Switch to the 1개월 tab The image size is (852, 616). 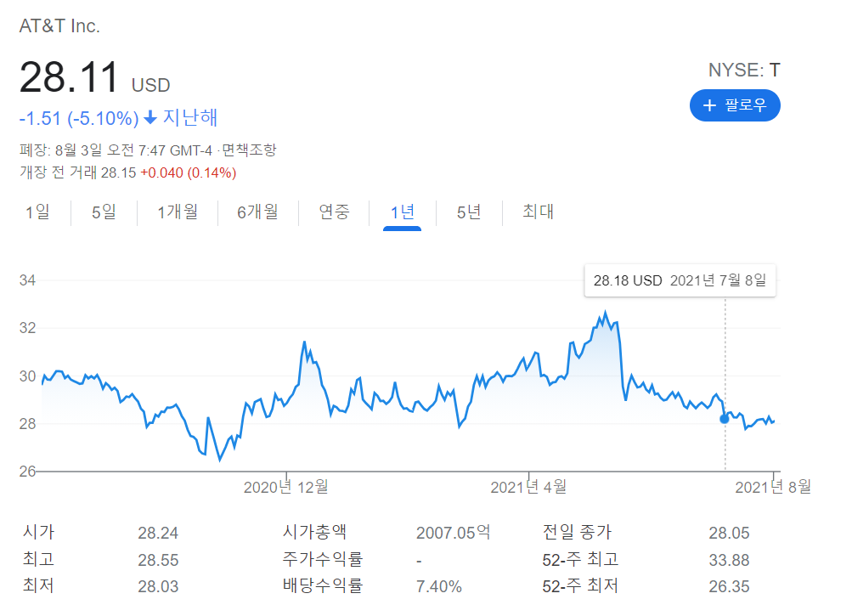point(178,212)
